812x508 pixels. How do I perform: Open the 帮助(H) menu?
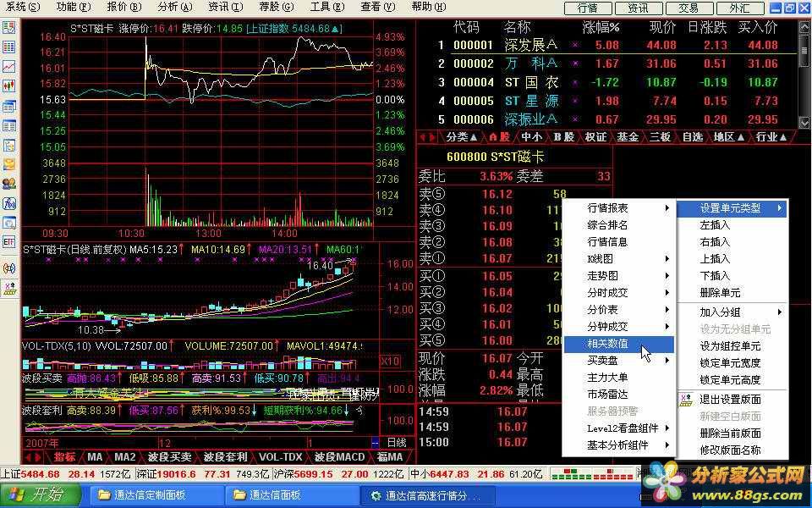tap(429, 8)
